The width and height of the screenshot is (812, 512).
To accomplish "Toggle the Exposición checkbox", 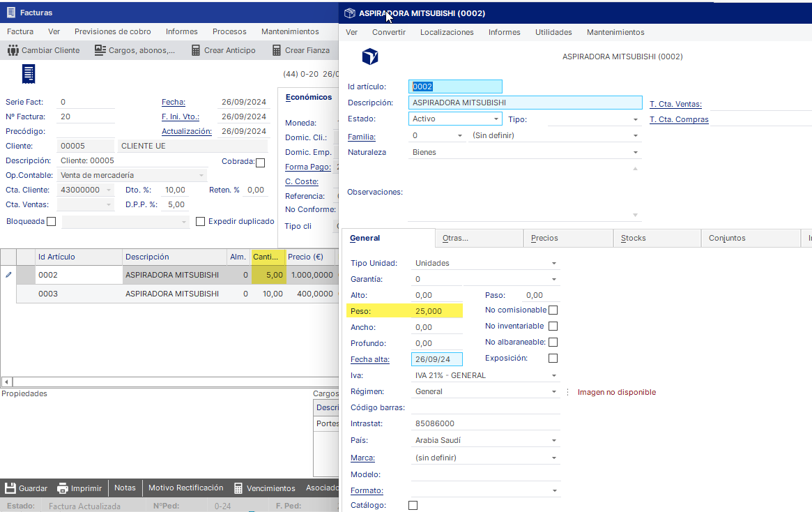I will (553, 359).
